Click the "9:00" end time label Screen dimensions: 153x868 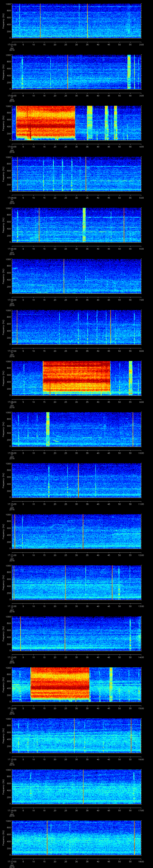click(141, 402)
